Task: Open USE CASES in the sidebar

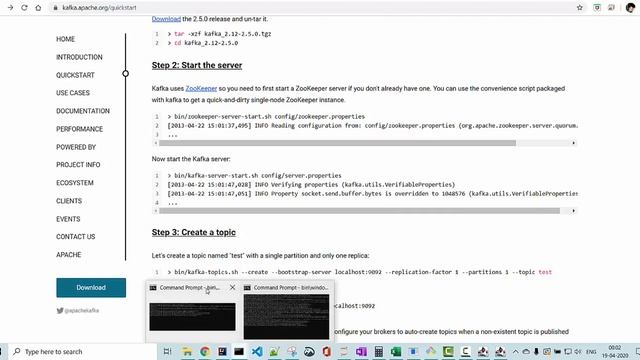Action: point(73,93)
